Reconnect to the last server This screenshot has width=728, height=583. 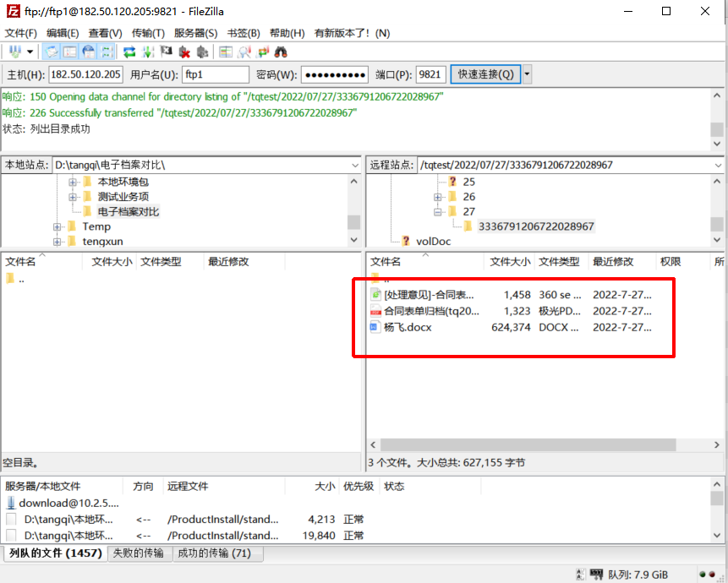point(202,52)
